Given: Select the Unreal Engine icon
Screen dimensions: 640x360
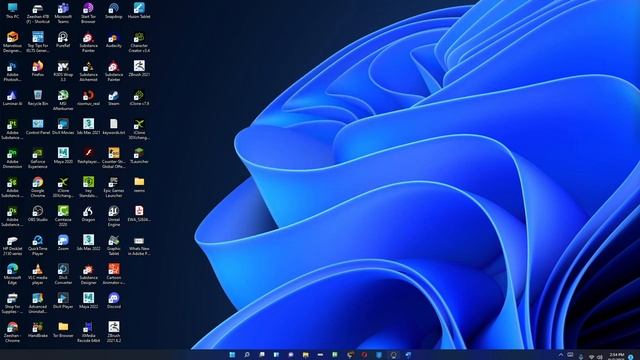Looking at the screenshot, I should click(113, 216).
